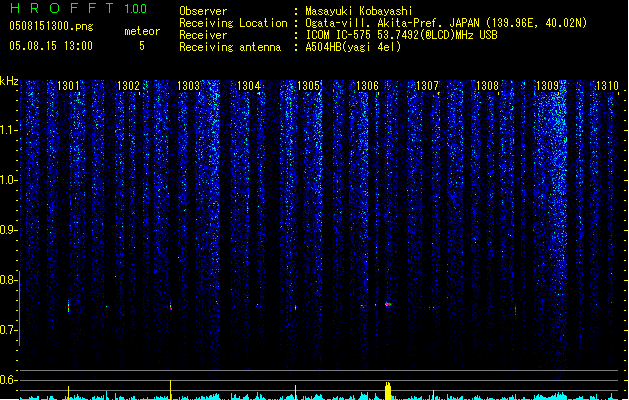Click the HROFFT 1.0.0 title text
Image resolution: width=629 pixels, height=400 pixels.
coord(79,8)
